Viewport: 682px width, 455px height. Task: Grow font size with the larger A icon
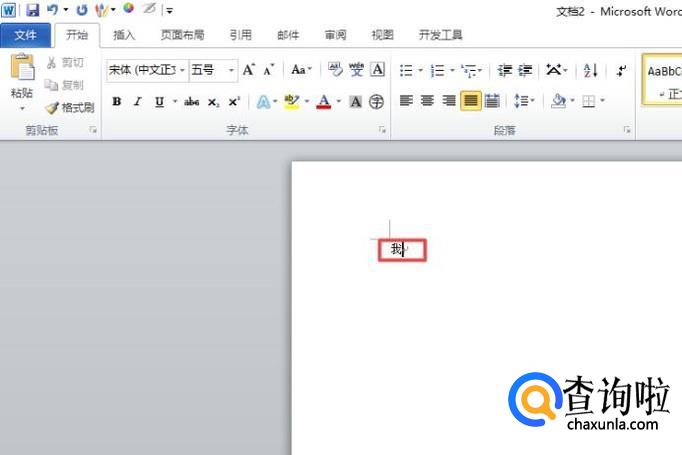(248, 70)
